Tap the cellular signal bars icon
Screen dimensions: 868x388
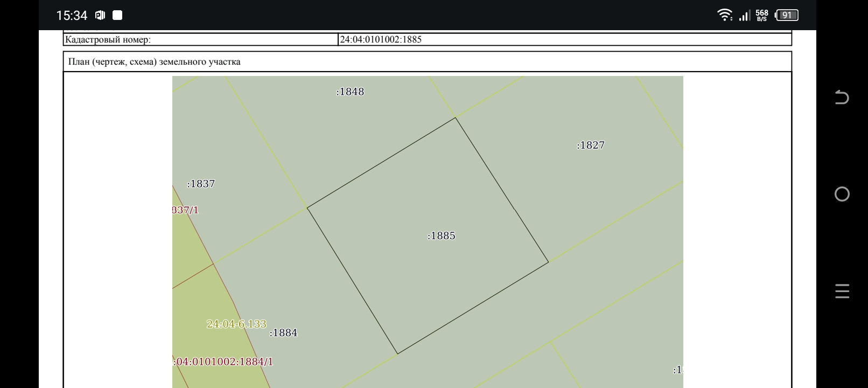[744, 16]
